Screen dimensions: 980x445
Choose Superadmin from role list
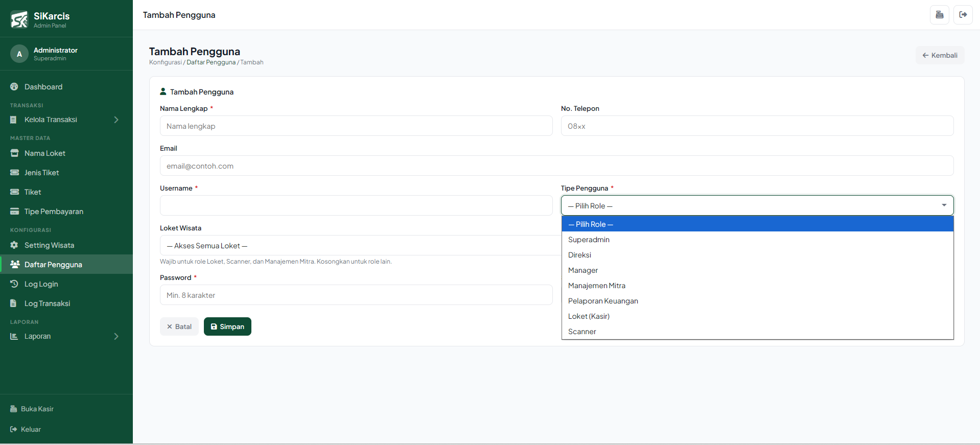click(x=758, y=240)
